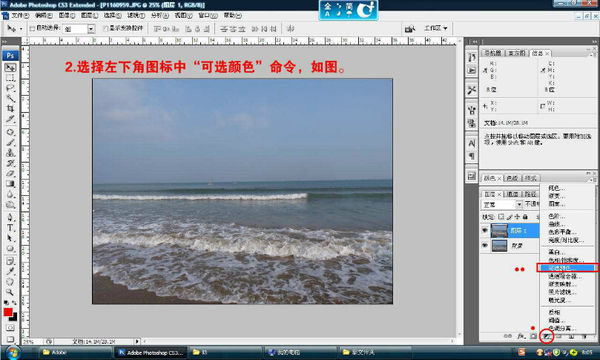Switch to the 色板 swatches tab
This screenshot has height=360, width=600.
pos(512,178)
